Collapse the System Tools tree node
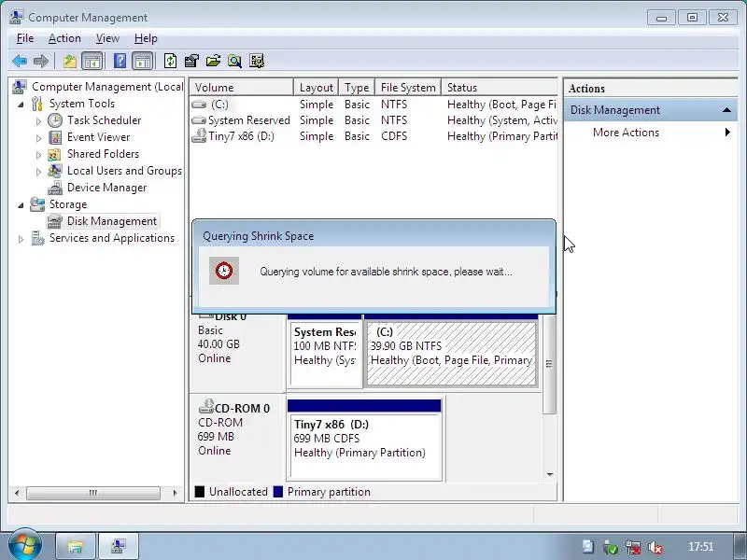 click(x=21, y=105)
